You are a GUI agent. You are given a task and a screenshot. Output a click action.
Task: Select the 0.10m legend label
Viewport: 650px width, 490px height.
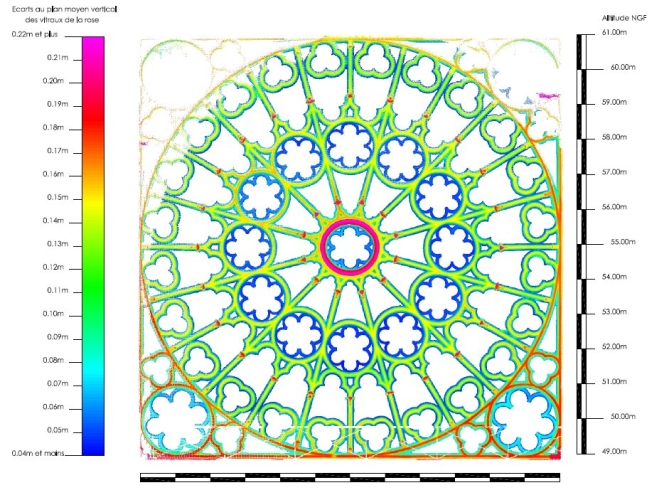(53, 314)
